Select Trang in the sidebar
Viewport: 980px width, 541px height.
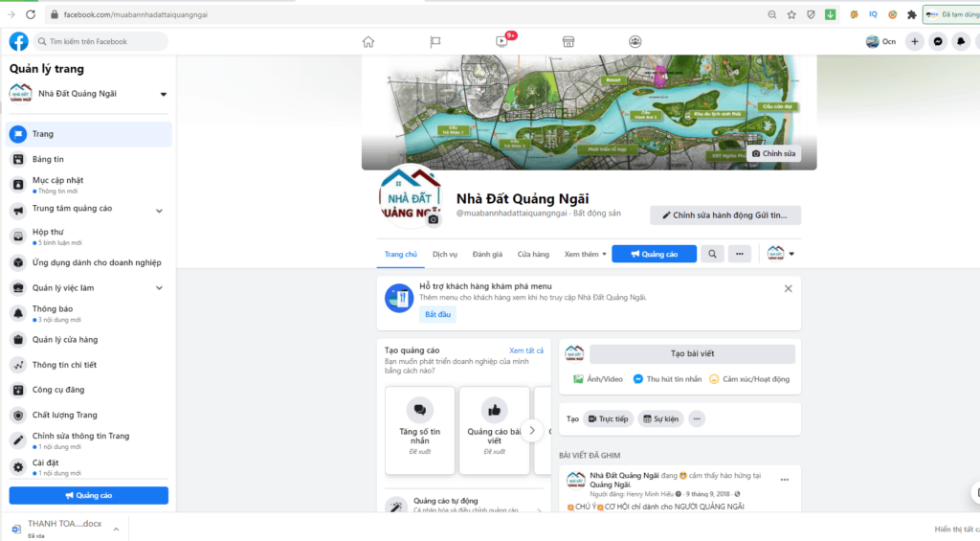[x=89, y=134]
